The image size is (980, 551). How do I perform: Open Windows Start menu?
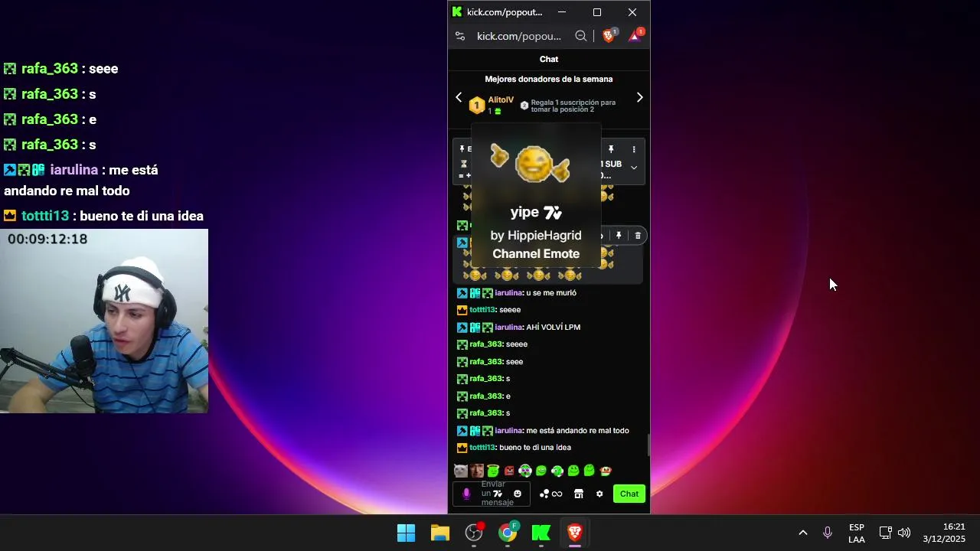[406, 533]
